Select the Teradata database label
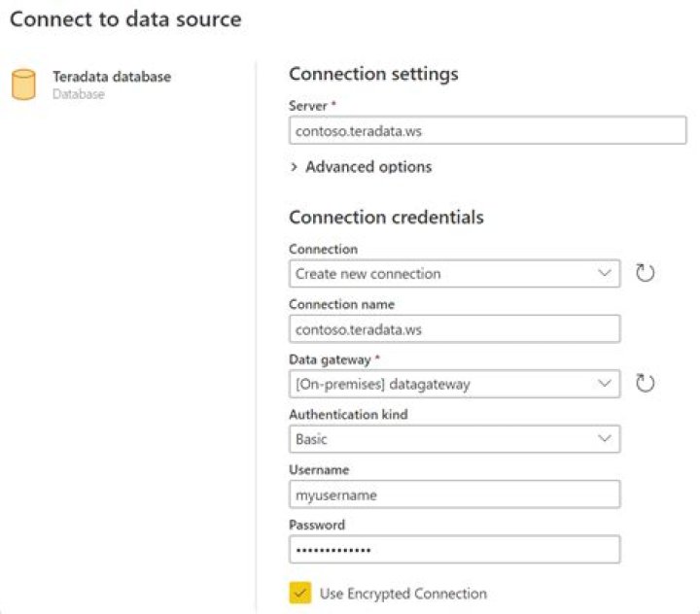The image size is (700, 614). coord(112,77)
